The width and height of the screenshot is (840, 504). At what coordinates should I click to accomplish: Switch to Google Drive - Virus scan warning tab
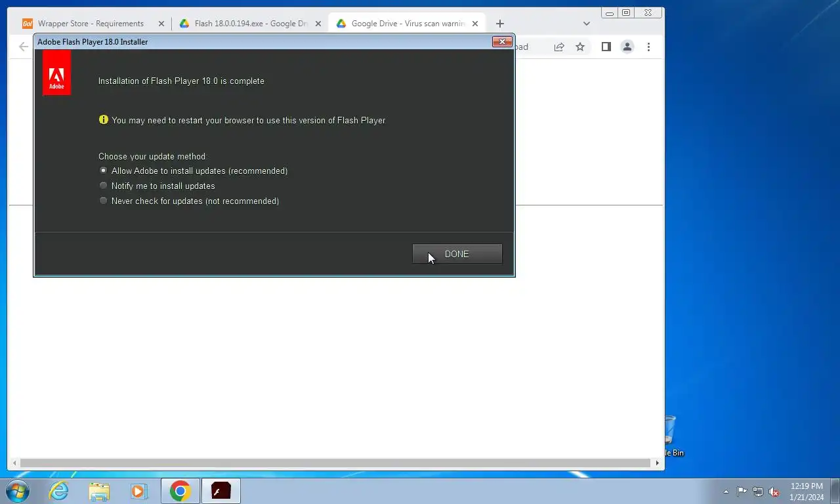click(408, 24)
